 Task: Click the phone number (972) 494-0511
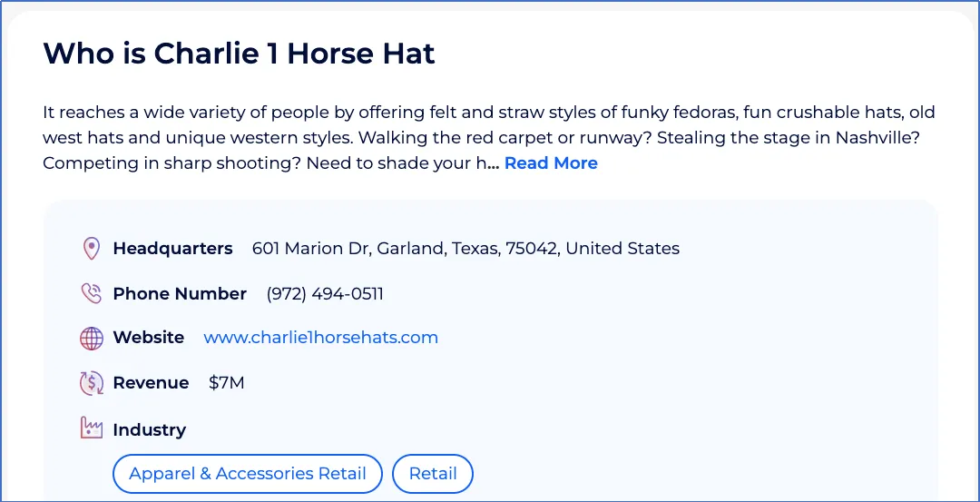(325, 294)
